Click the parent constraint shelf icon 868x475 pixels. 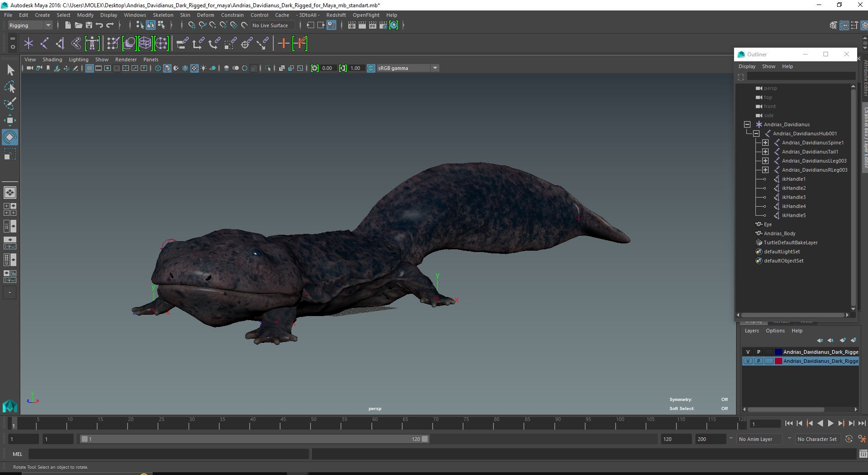pyautogui.click(x=182, y=44)
